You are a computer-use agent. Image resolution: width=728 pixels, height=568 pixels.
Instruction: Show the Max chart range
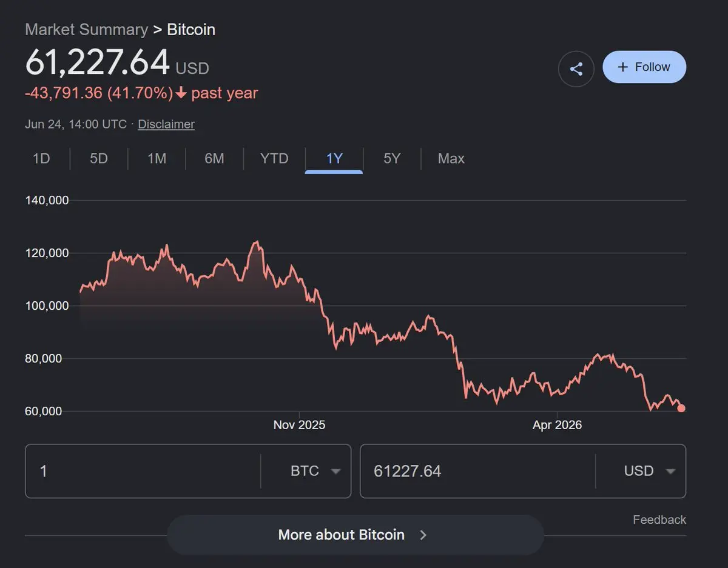(451, 159)
